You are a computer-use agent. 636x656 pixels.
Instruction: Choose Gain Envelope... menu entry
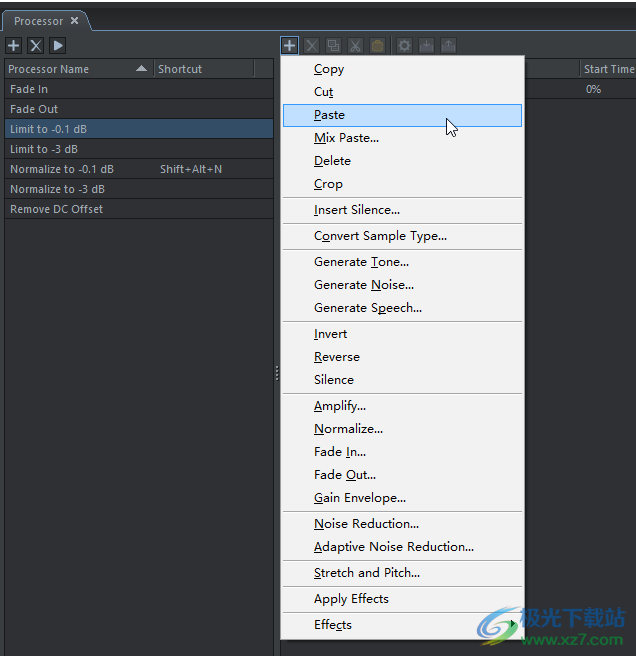tap(403, 498)
